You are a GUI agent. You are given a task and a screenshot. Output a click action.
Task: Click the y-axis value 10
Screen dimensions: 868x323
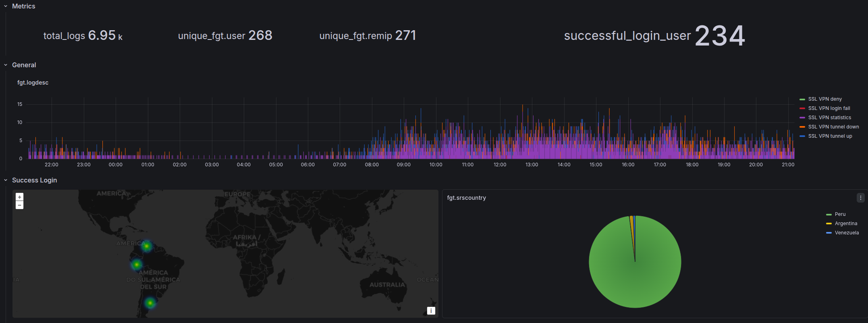20,122
